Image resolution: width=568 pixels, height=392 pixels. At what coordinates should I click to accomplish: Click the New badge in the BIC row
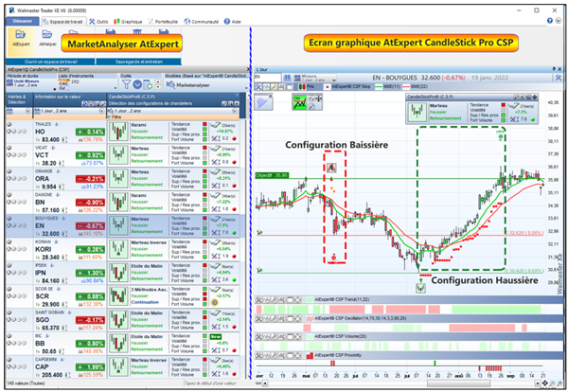[215, 336]
